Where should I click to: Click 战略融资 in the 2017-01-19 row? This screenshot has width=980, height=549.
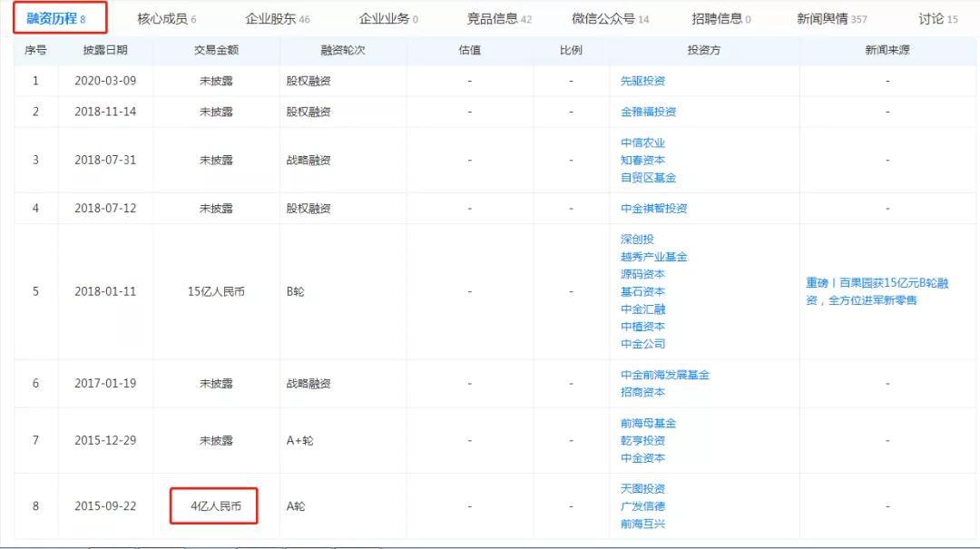309,383
